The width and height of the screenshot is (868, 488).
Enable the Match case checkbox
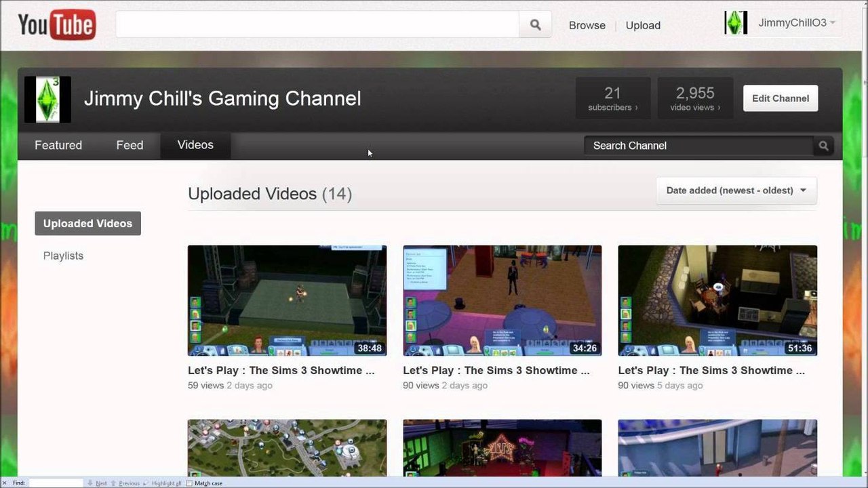click(x=190, y=483)
